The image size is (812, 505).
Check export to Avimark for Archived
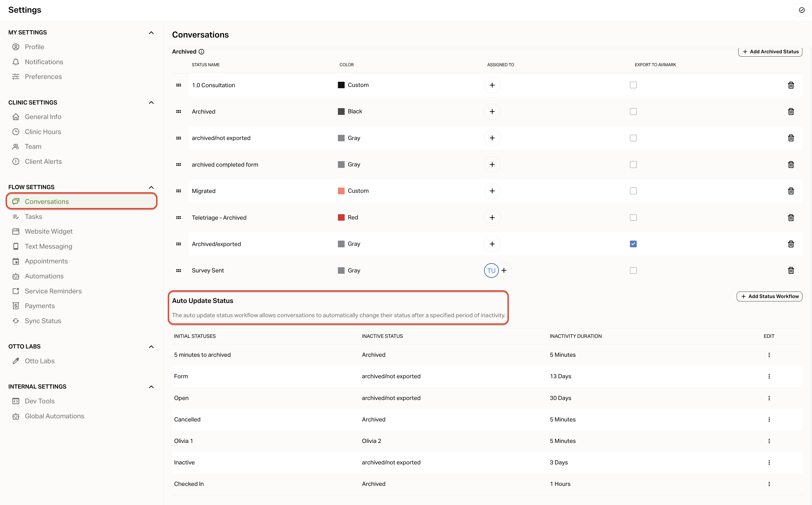(x=633, y=112)
